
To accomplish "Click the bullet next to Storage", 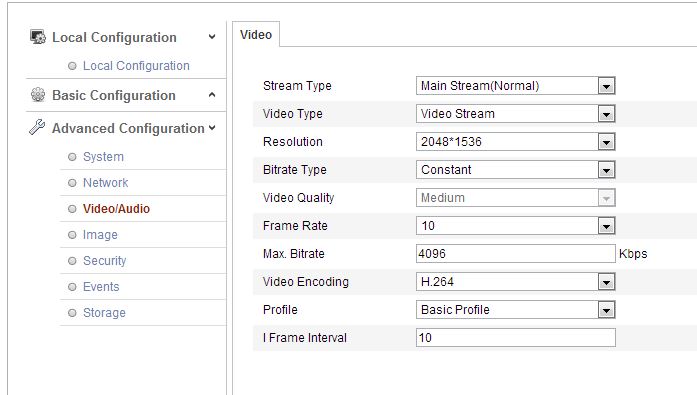I will point(72,313).
